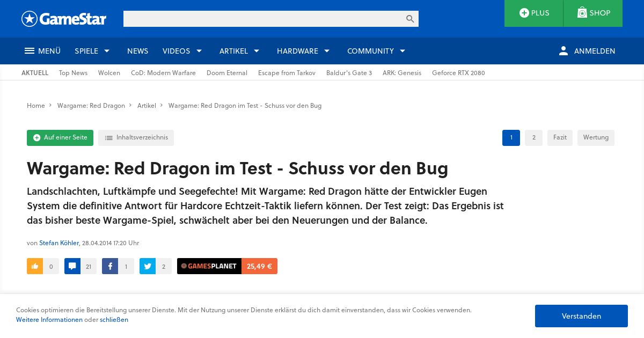Share article via Twitter icon
Viewport: 644px width, 338px height.
pos(148,266)
